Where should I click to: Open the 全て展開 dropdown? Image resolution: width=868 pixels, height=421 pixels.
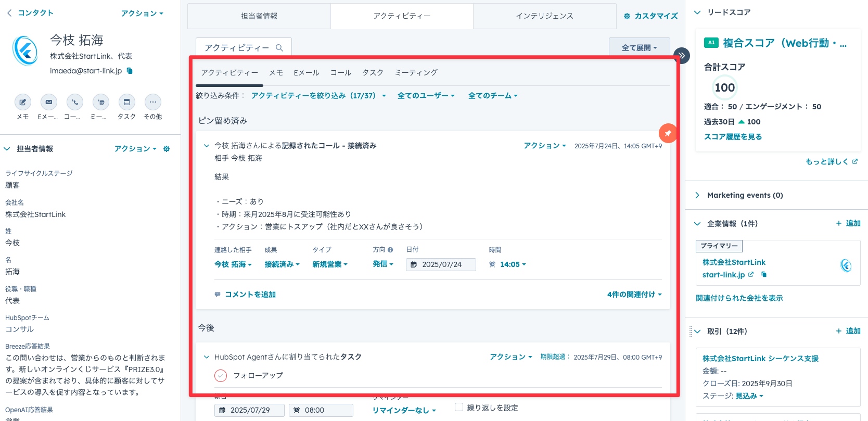click(x=639, y=47)
